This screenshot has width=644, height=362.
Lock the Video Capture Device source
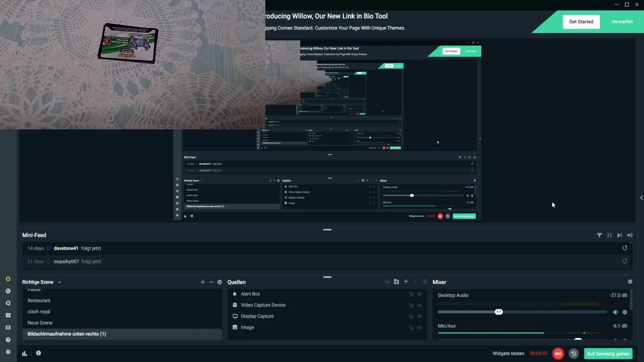tap(411, 305)
